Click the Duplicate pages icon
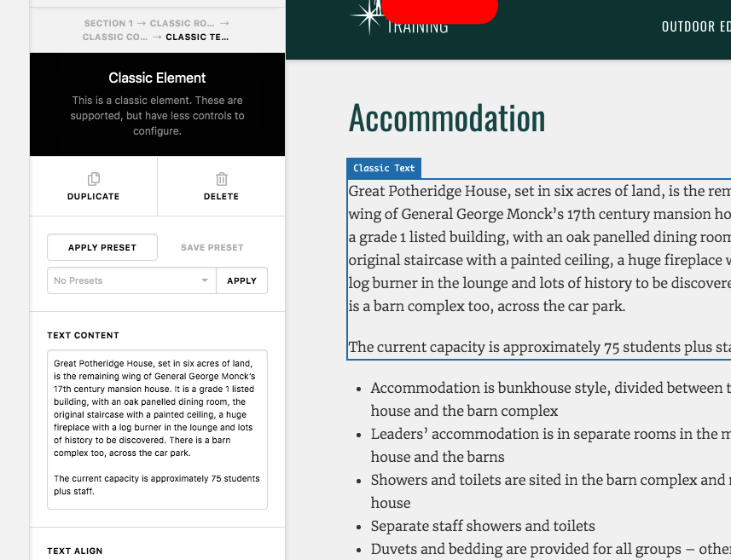 coord(94,179)
